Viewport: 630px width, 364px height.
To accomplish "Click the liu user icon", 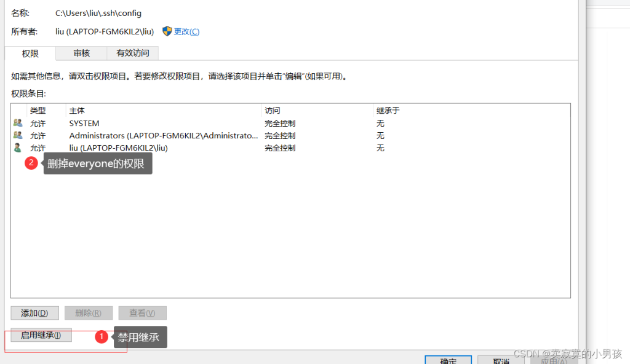I will click(x=17, y=148).
